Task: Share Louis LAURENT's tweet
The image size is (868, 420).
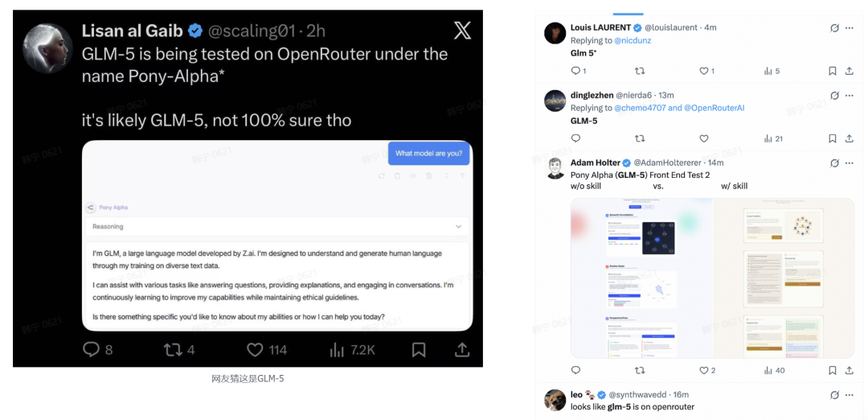Action: [850, 71]
